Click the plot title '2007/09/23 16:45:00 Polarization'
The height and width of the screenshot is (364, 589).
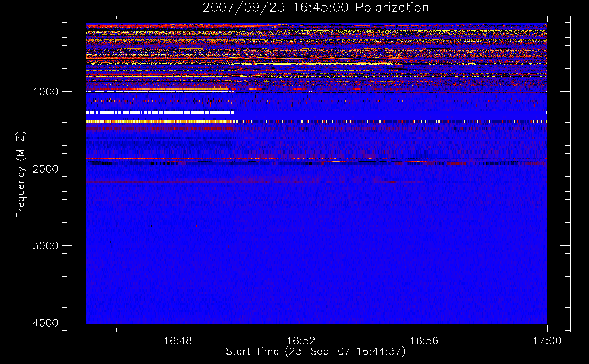click(316, 7)
